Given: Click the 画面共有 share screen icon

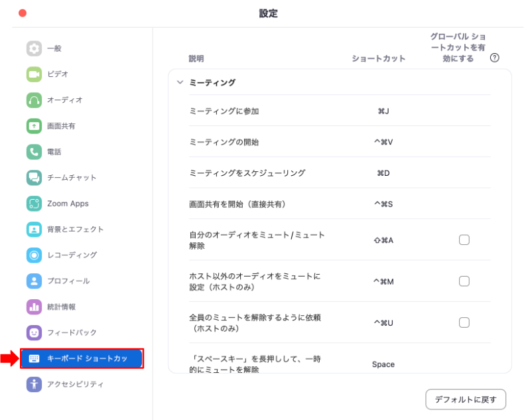Looking at the screenshot, I should pos(34,126).
